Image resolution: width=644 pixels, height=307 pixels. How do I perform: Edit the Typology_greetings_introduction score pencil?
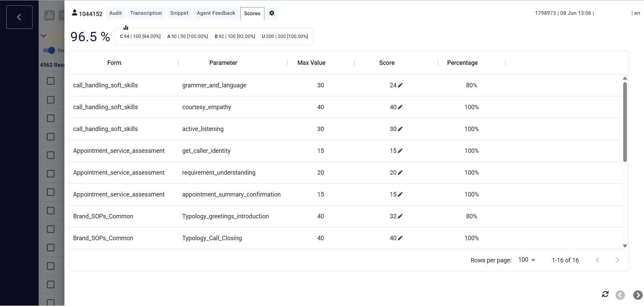tap(400, 216)
